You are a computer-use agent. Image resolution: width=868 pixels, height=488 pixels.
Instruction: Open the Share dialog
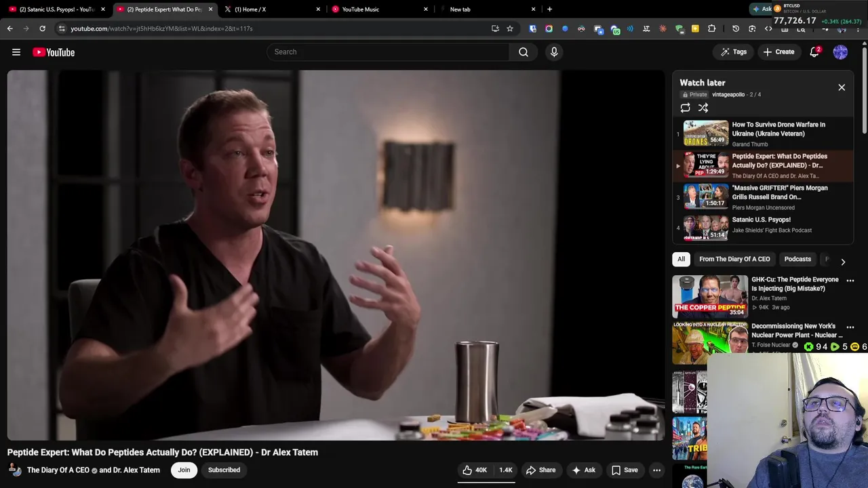pyautogui.click(x=540, y=470)
